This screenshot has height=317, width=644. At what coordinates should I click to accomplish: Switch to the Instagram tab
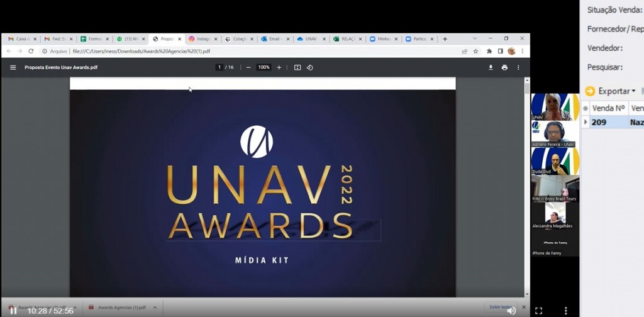pyautogui.click(x=203, y=39)
